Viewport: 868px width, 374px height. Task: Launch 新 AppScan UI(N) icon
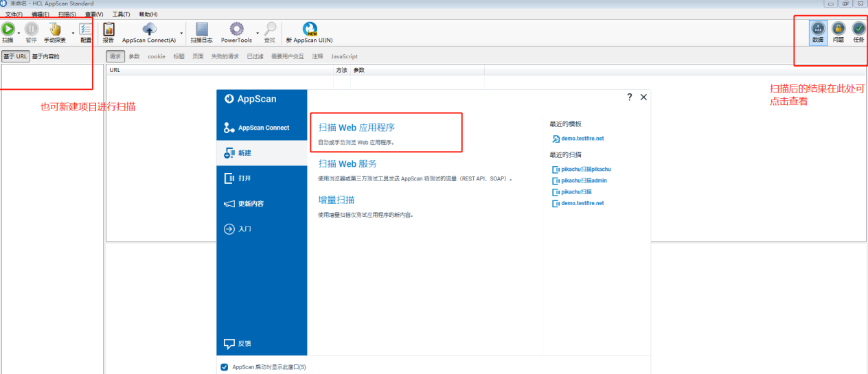click(x=310, y=29)
